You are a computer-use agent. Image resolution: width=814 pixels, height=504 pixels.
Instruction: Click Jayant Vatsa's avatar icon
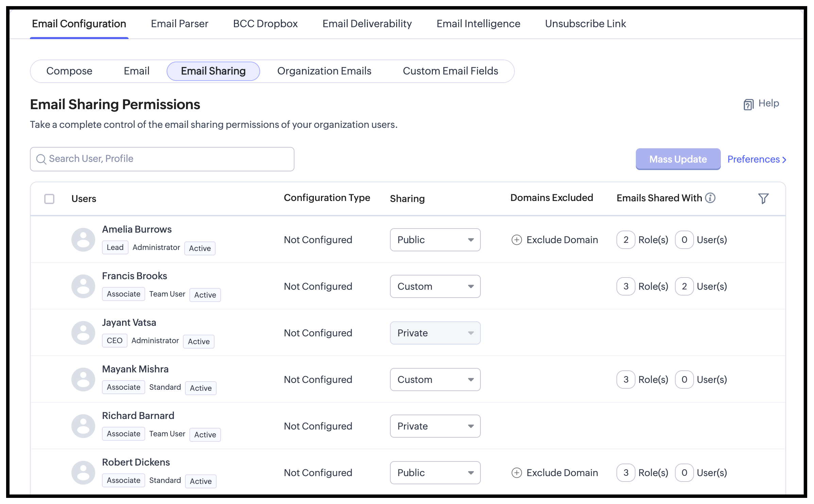[83, 333]
